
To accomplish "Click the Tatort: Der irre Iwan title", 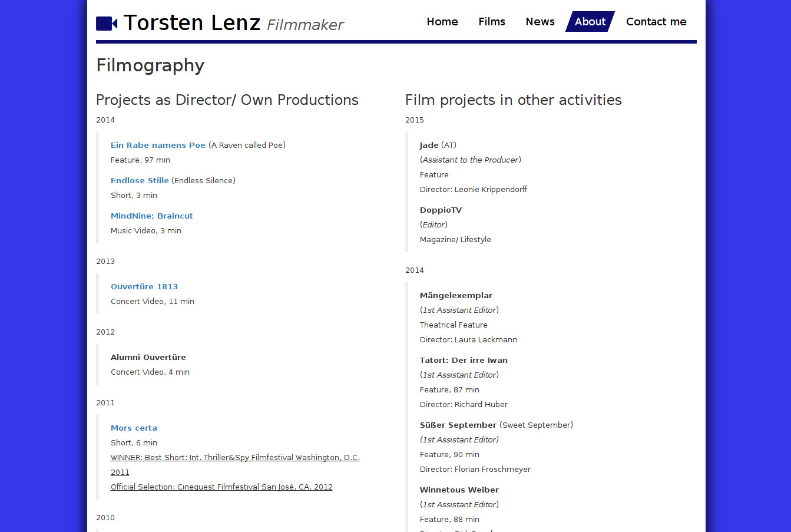I will pos(464,361).
